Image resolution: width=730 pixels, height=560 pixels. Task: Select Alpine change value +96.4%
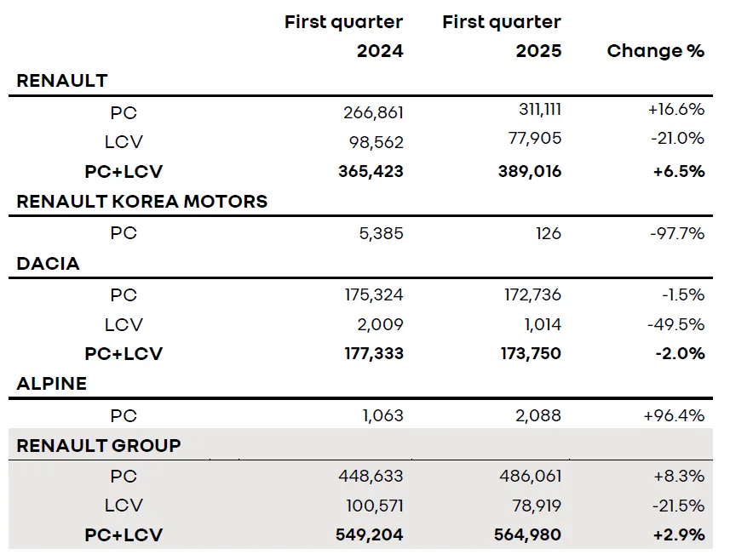(674, 415)
